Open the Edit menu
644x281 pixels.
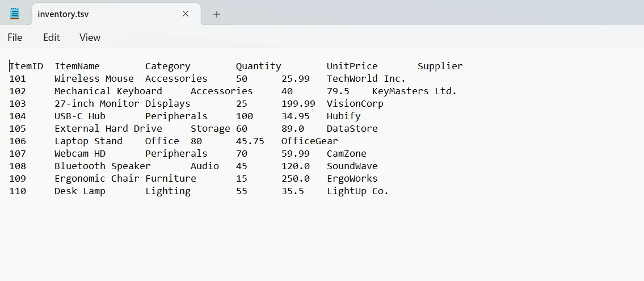click(51, 37)
